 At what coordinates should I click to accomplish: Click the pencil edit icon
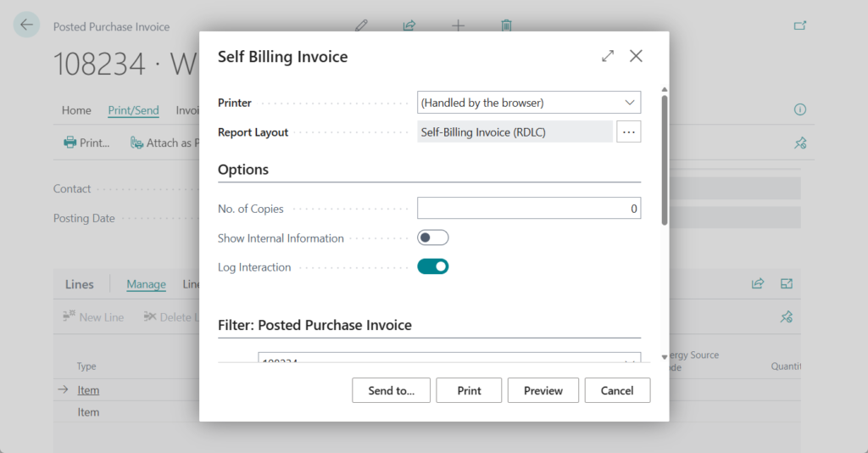pyautogui.click(x=362, y=25)
